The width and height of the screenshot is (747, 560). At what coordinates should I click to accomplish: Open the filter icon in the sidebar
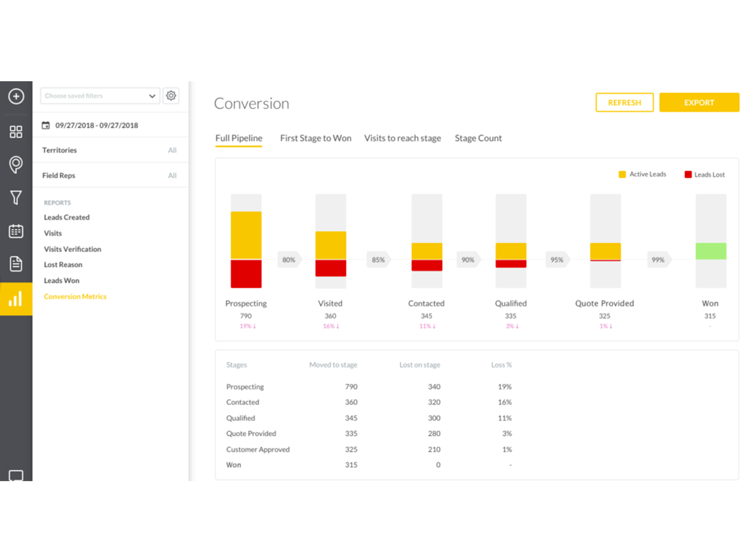[x=16, y=198]
